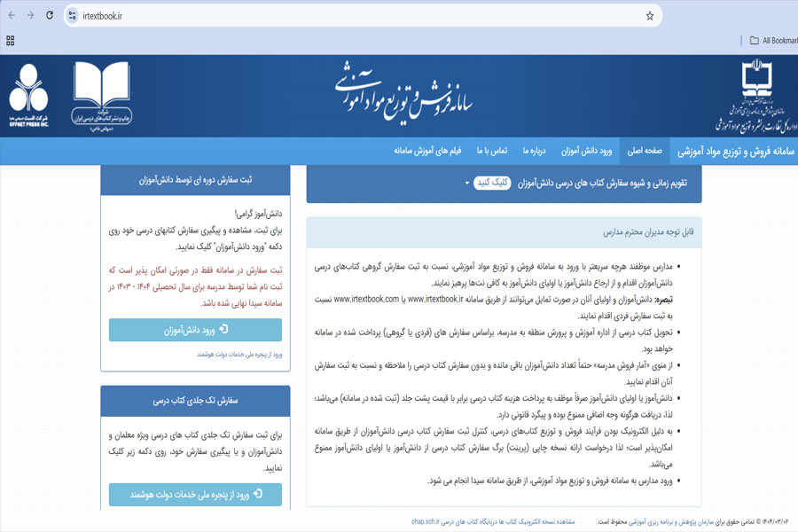Viewport: 798px width, 532px height.
Task: Open the "تماس با ما" menu item
Action: (x=491, y=151)
